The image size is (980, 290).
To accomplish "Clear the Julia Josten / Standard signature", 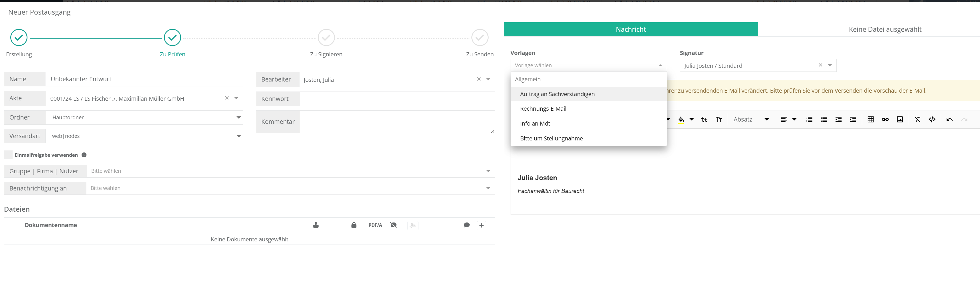I will coord(821,65).
